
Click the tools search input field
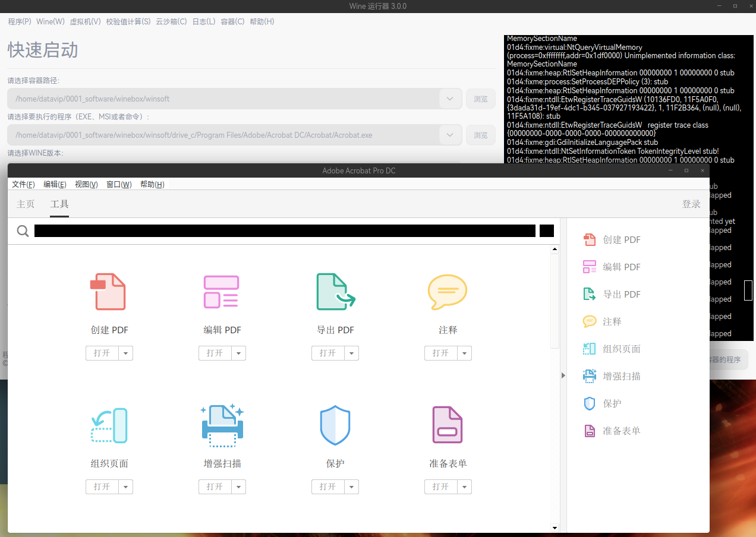coord(284,231)
